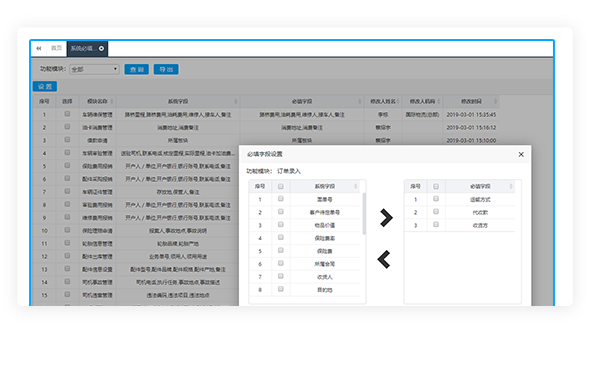Open the 首页 tab
Viewport: 591px width, 379px height.
pos(56,48)
